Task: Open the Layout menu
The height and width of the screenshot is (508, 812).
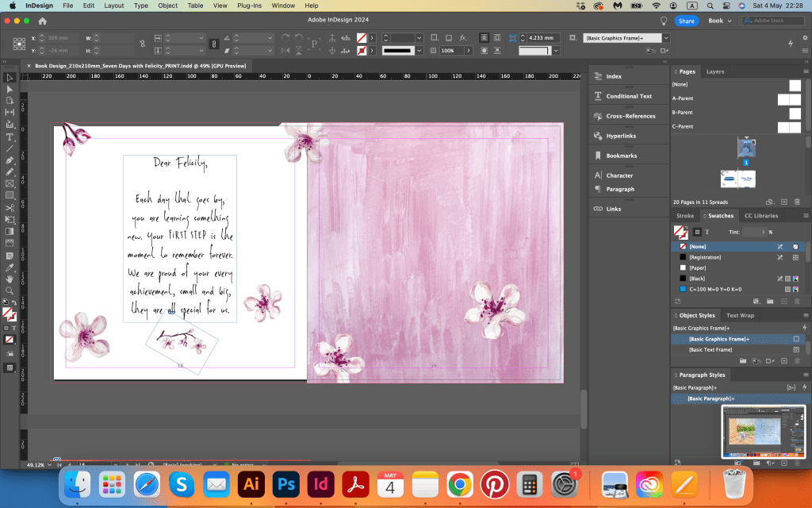Action: [114, 6]
